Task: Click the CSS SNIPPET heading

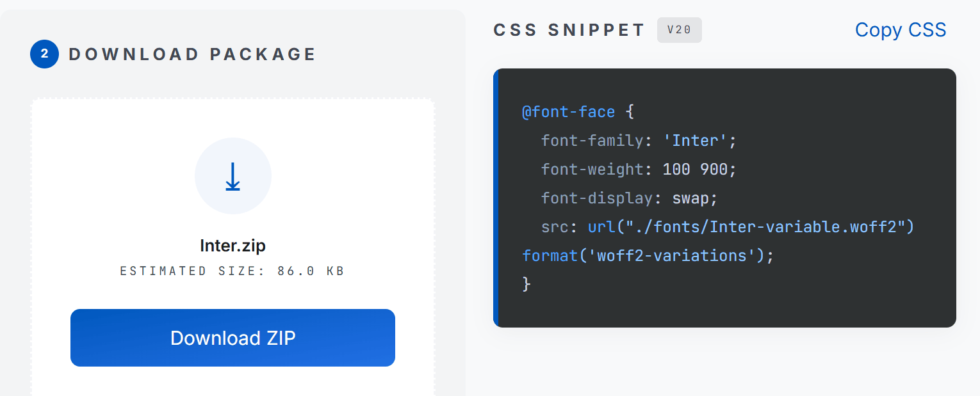Action: click(569, 30)
